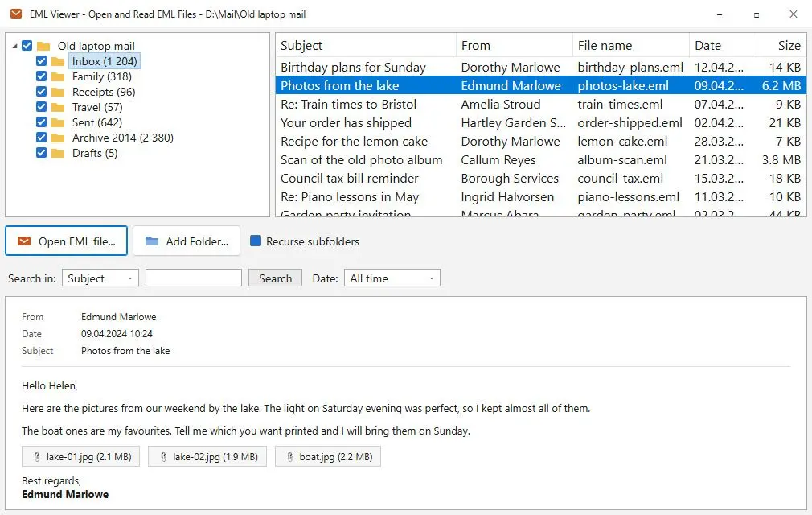The image size is (812, 515).
Task: Click the Sent folder icon
Action: click(x=58, y=123)
